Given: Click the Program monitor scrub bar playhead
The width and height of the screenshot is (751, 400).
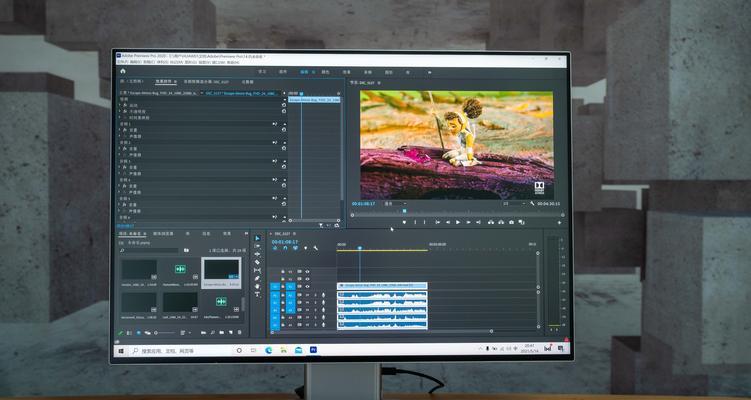Looking at the screenshot, I should (x=405, y=211).
